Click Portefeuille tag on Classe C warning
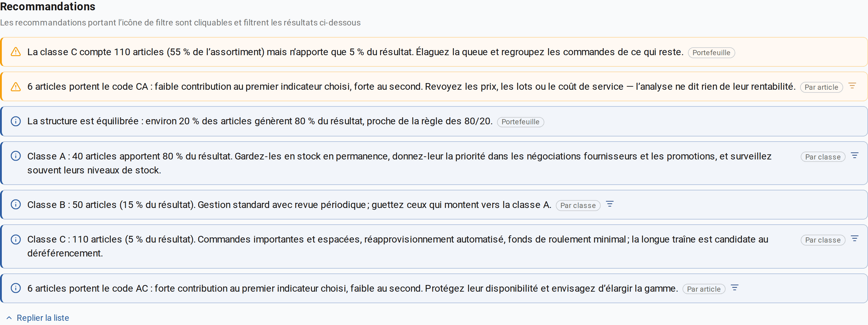The image size is (868, 325). [711, 52]
